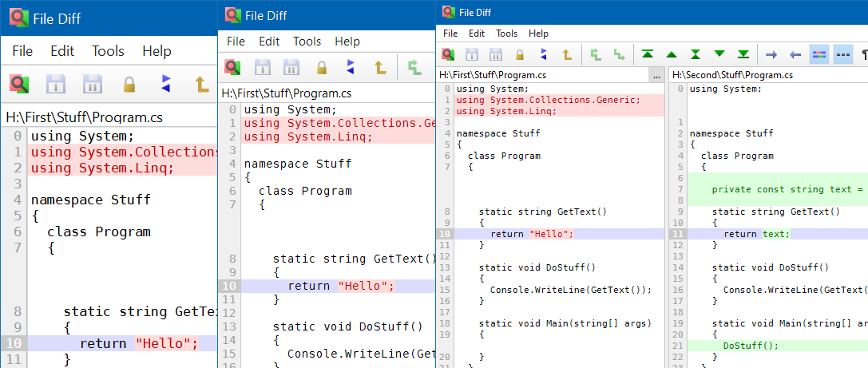Viewport: 868px width, 368px height.
Task: Open Help menu in right window
Action: coord(538,34)
